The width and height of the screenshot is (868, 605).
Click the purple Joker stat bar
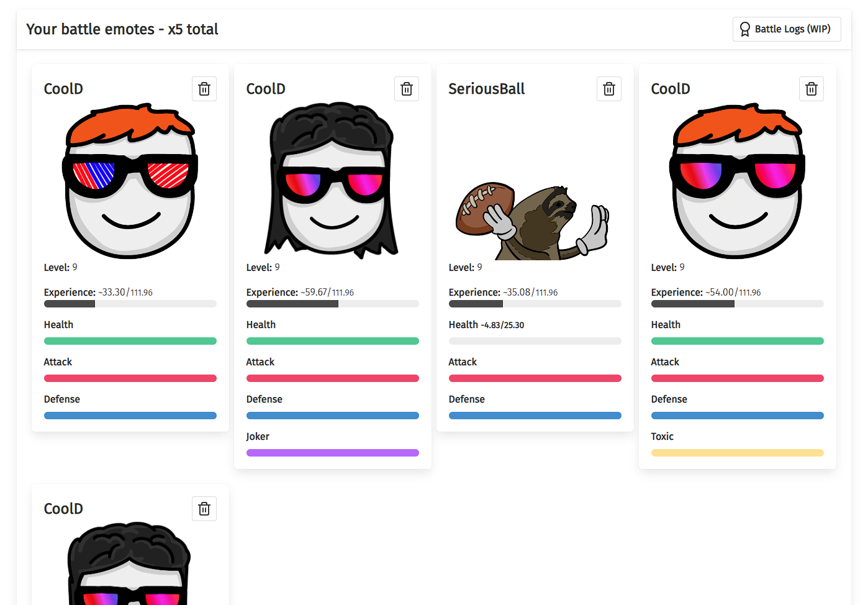pos(333,453)
